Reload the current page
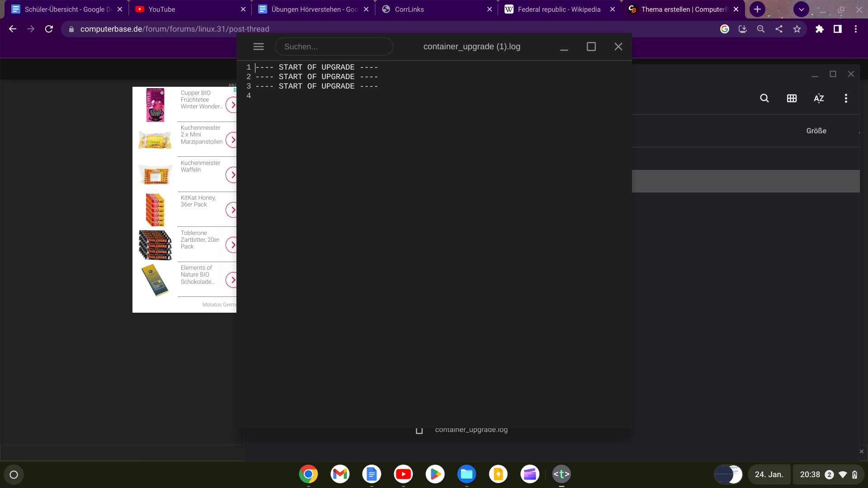The width and height of the screenshot is (868, 488). point(49,29)
